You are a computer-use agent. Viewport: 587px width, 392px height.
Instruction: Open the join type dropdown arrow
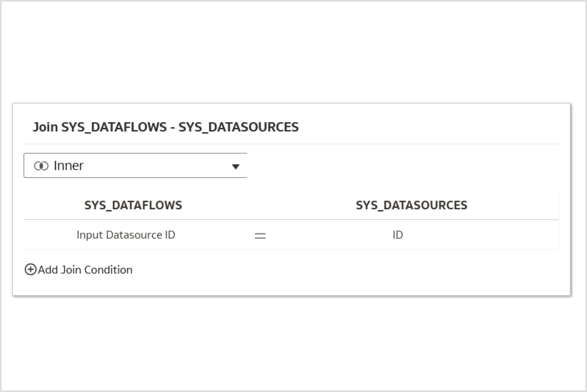click(236, 166)
